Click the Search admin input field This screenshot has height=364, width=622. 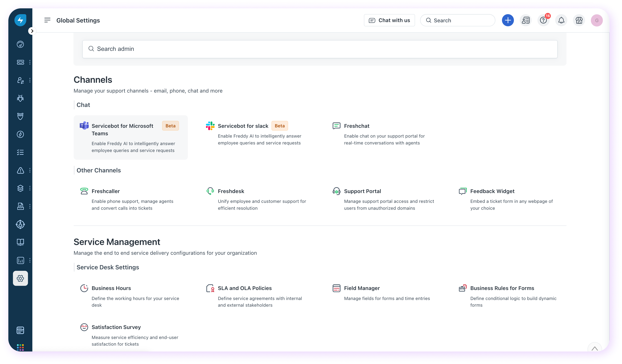(x=320, y=49)
